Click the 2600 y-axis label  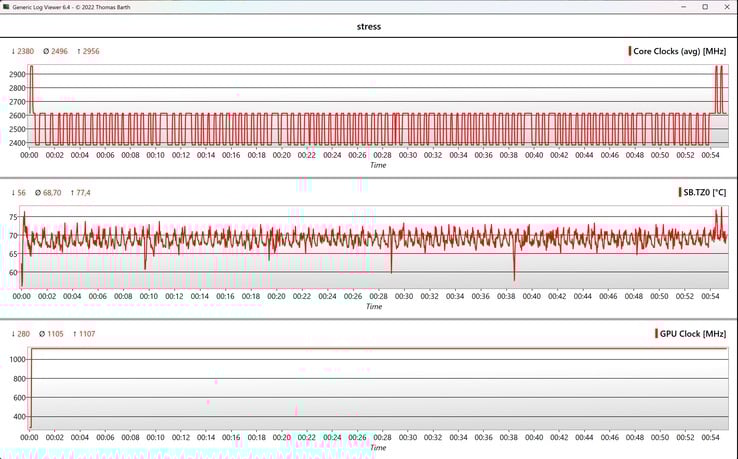coord(17,115)
